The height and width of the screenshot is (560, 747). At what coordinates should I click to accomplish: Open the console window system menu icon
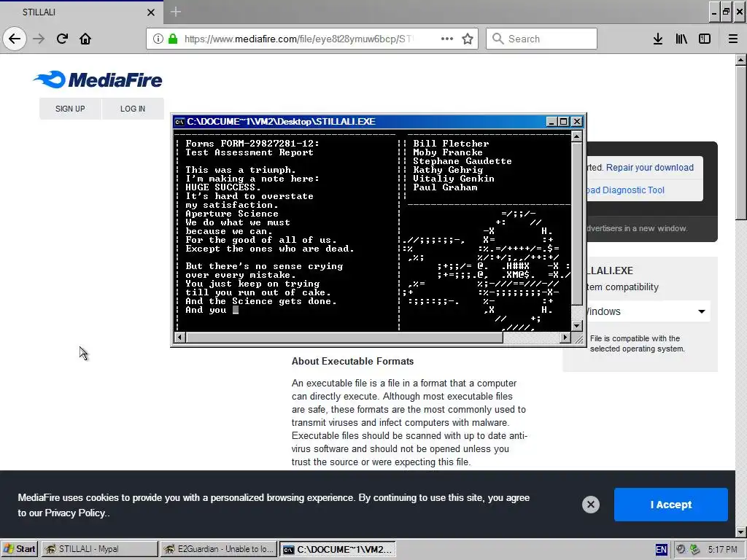point(179,122)
